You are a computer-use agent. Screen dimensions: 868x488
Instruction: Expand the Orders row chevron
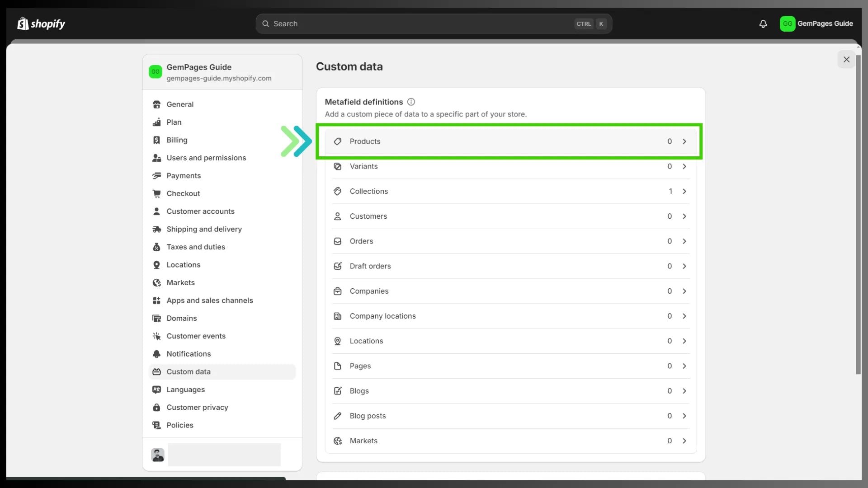[x=684, y=241]
